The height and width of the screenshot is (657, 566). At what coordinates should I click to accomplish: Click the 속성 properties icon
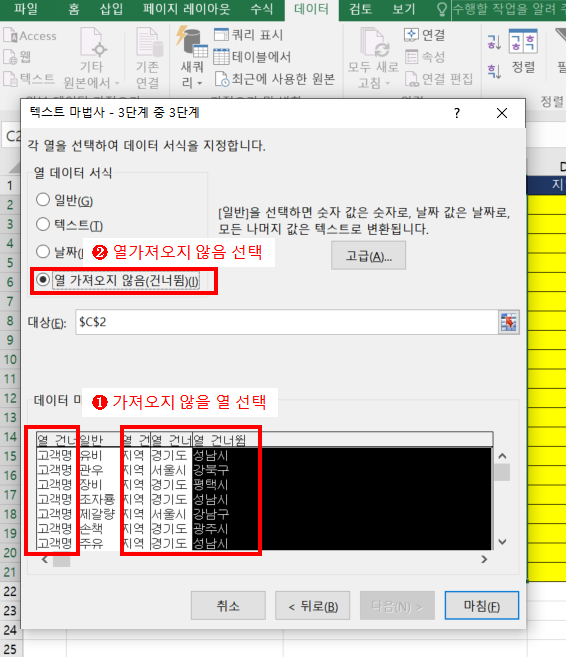pos(411,57)
